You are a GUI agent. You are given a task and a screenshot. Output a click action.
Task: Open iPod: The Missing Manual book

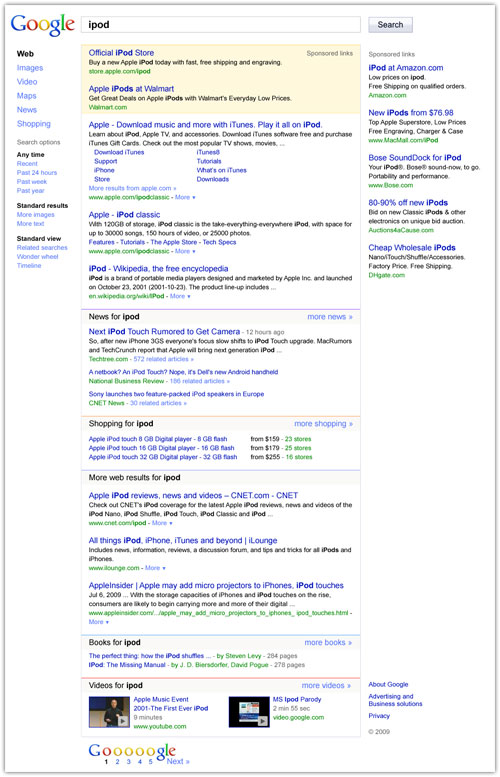(x=127, y=665)
